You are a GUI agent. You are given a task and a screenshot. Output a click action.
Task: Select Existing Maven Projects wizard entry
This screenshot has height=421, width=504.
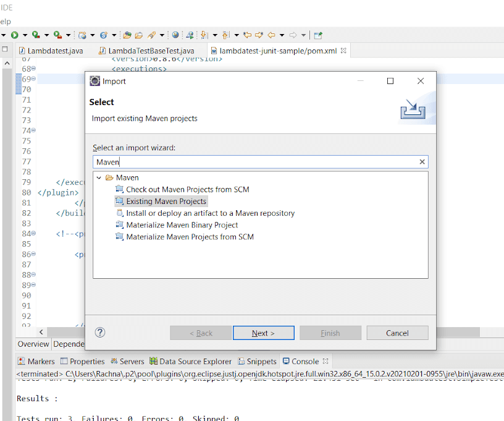click(166, 202)
